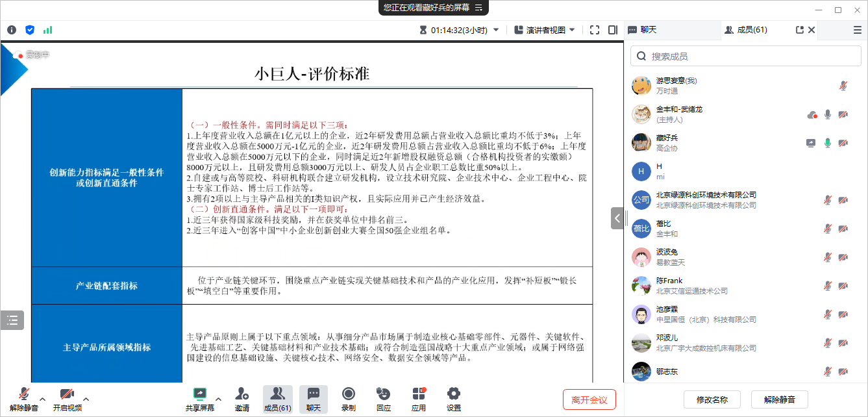Toggle members list button
868x417 pixels.
278,399
